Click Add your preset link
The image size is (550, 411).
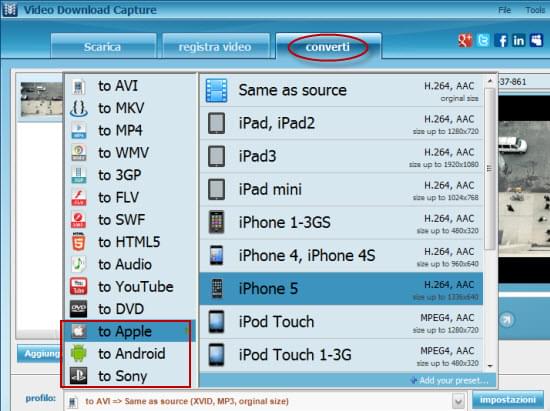coord(450,380)
